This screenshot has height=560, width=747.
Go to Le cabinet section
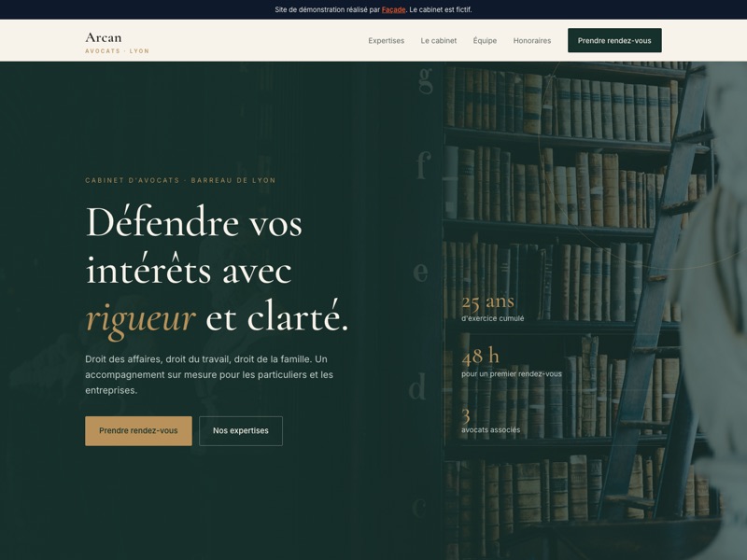[438, 41]
